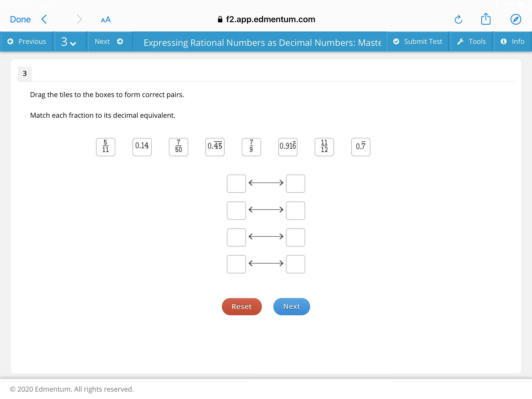Viewport: 532px width, 399px height.
Task: Open the Info panel
Action: (x=513, y=41)
